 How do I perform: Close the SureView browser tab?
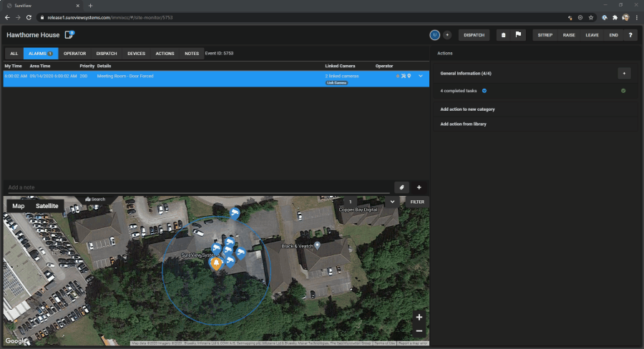click(77, 6)
